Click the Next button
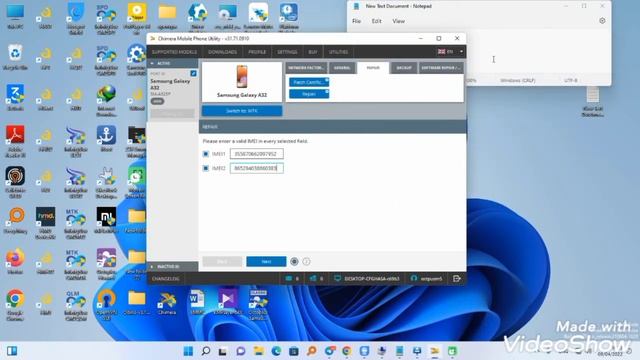Viewport: 640px width, 360px height. pyautogui.click(x=266, y=261)
